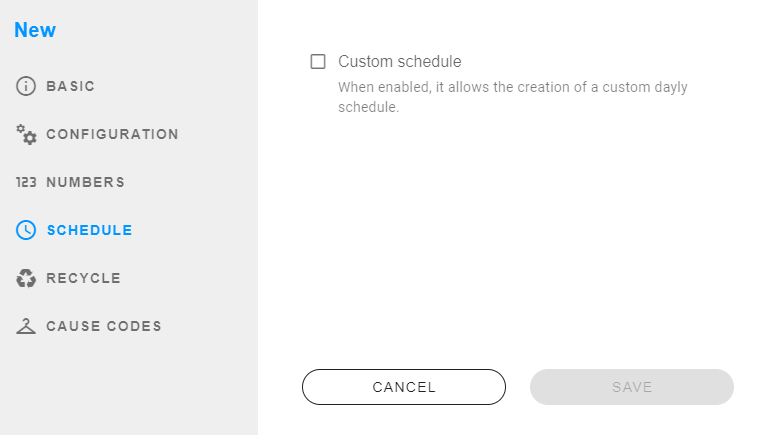Click the Recycle arrows icon

pos(26,278)
